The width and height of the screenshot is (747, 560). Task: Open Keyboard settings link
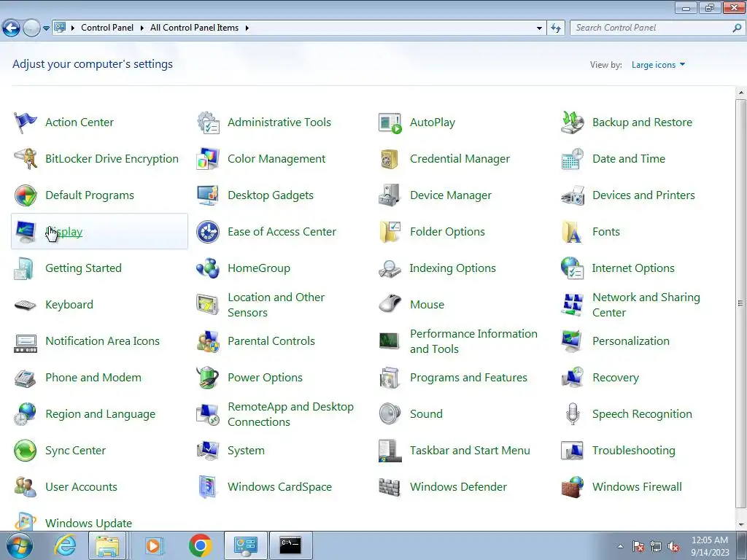pyautogui.click(x=69, y=305)
